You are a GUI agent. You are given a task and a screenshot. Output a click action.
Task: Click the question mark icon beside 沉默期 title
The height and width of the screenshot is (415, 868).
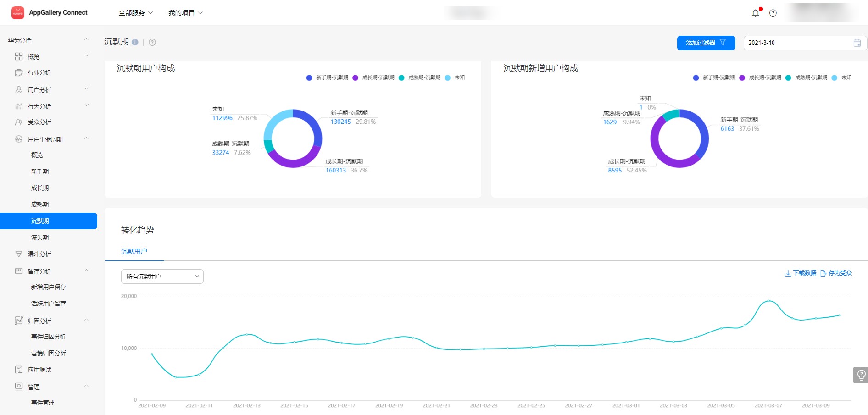coord(152,42)
